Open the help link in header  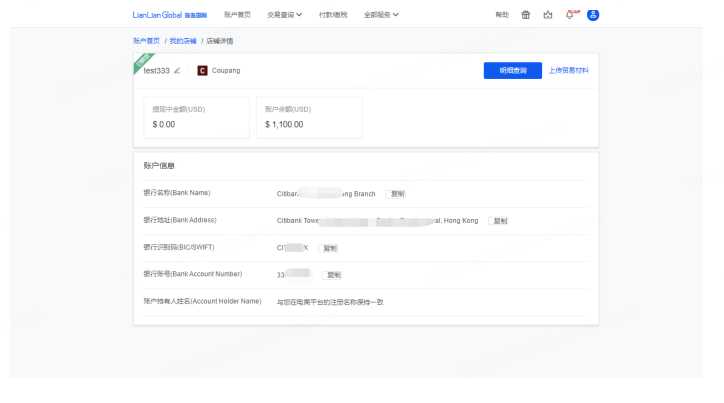tap(502, 15)
